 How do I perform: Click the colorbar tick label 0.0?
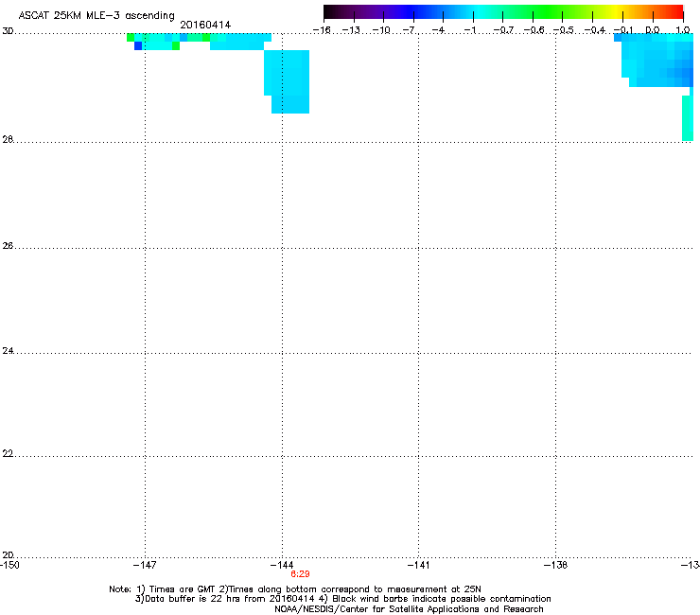click(x=653, y=30)
